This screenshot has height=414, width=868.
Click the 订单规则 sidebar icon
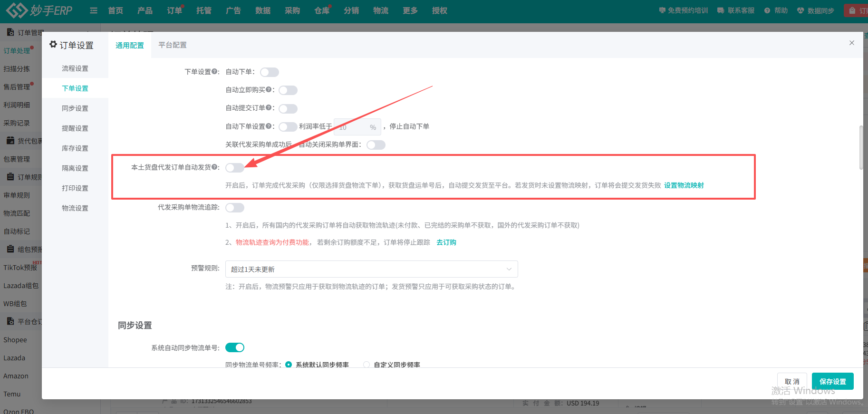[10, 177]
